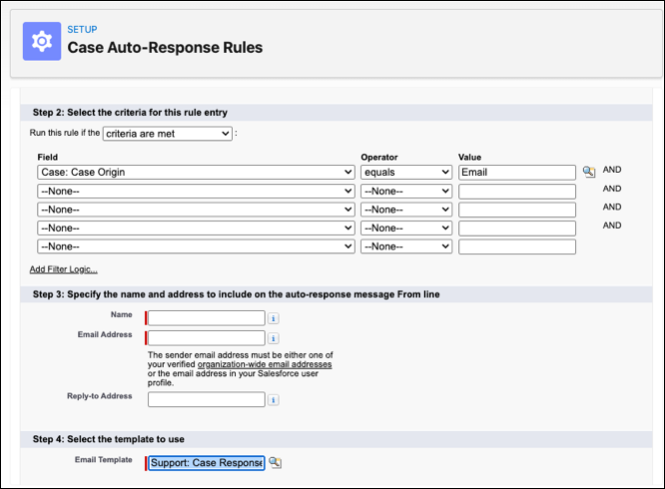Click the third row Value input

[x=517, y=210]
